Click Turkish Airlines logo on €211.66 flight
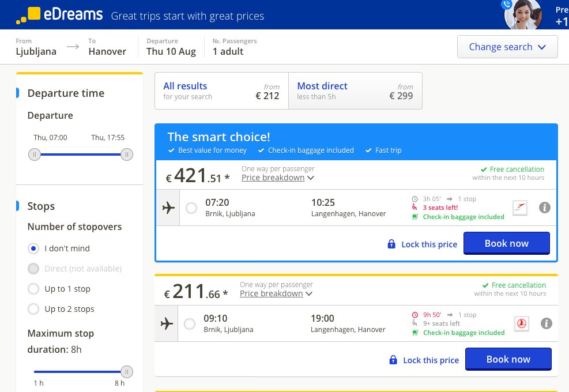This screenshot has width=569, height=392. click(522, 323)
